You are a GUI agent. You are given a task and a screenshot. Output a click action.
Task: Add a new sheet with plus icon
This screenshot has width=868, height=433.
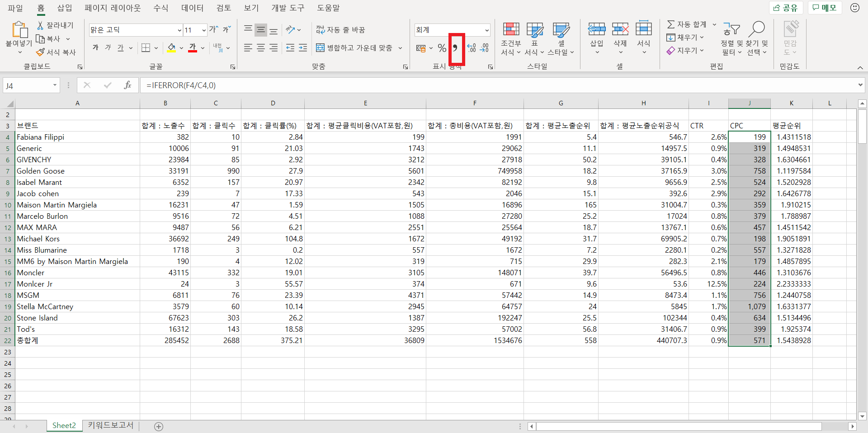pyautogui.click(x=159, y=426)
